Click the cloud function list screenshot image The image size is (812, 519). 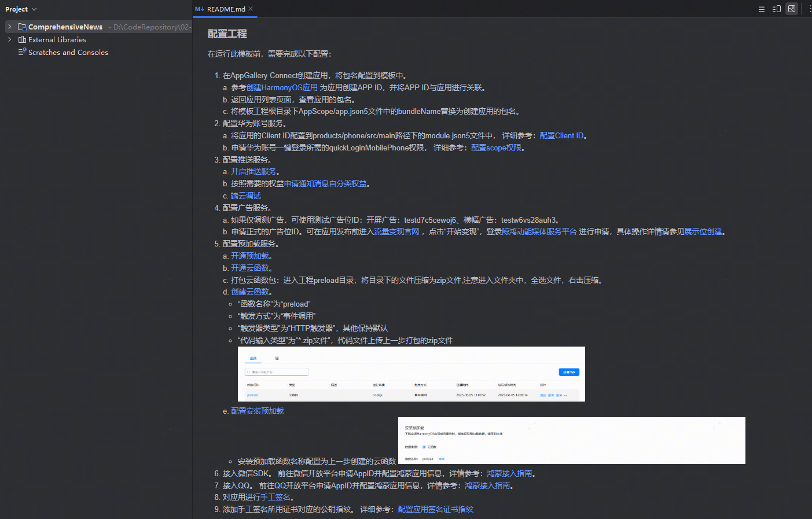pos(411,374)
